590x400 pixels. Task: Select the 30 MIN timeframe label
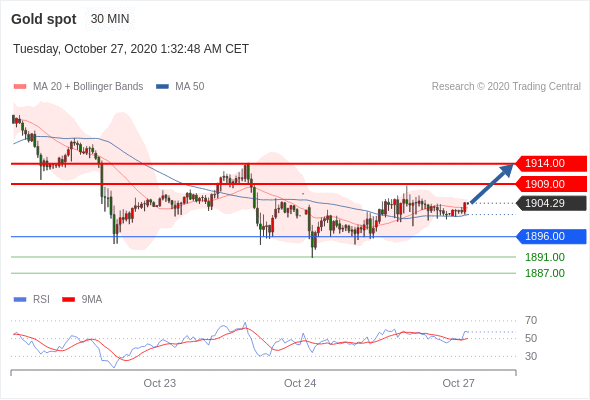pos(110,19)
